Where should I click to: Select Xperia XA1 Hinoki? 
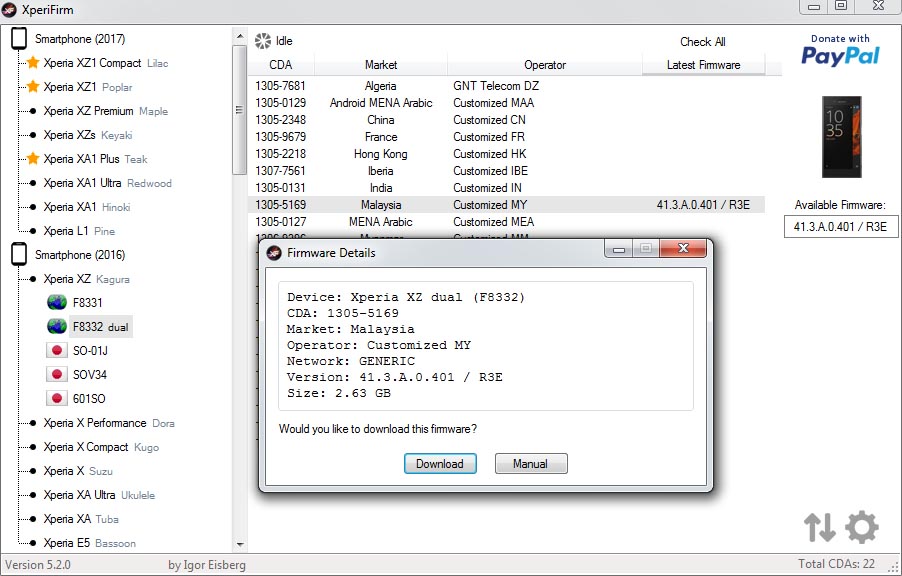[x=87, y=207]
